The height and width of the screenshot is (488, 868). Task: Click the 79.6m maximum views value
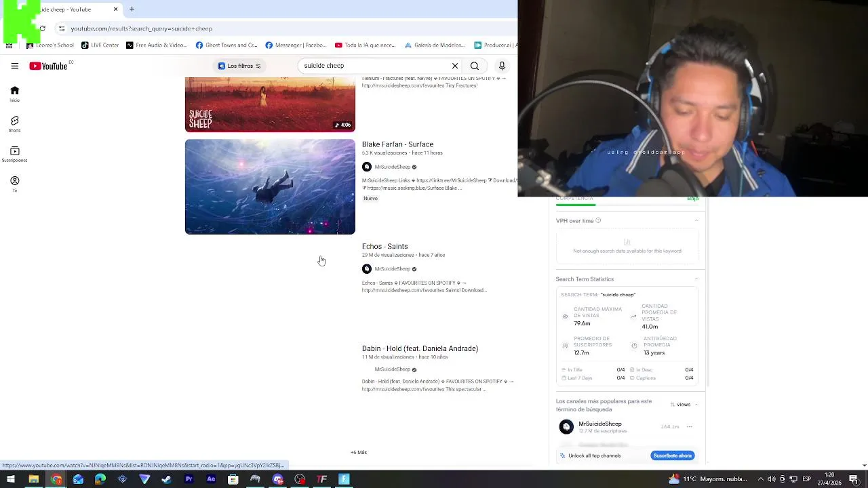(x=582, y=323)
